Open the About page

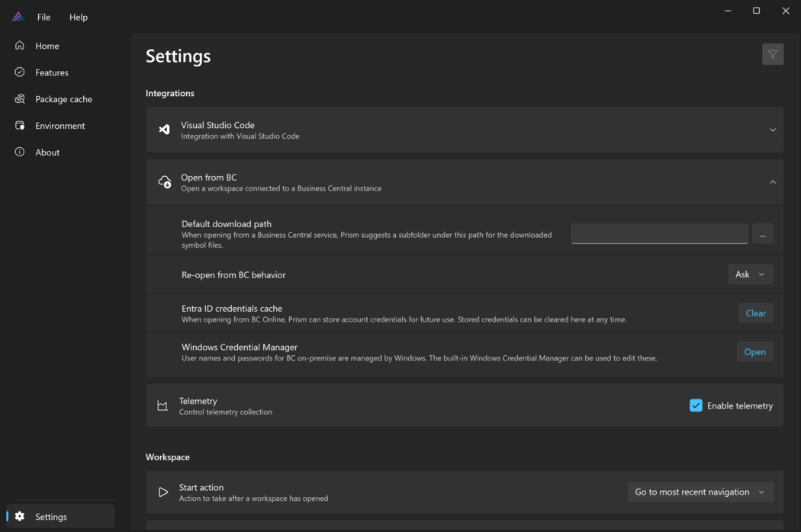(x=47, y=152)
